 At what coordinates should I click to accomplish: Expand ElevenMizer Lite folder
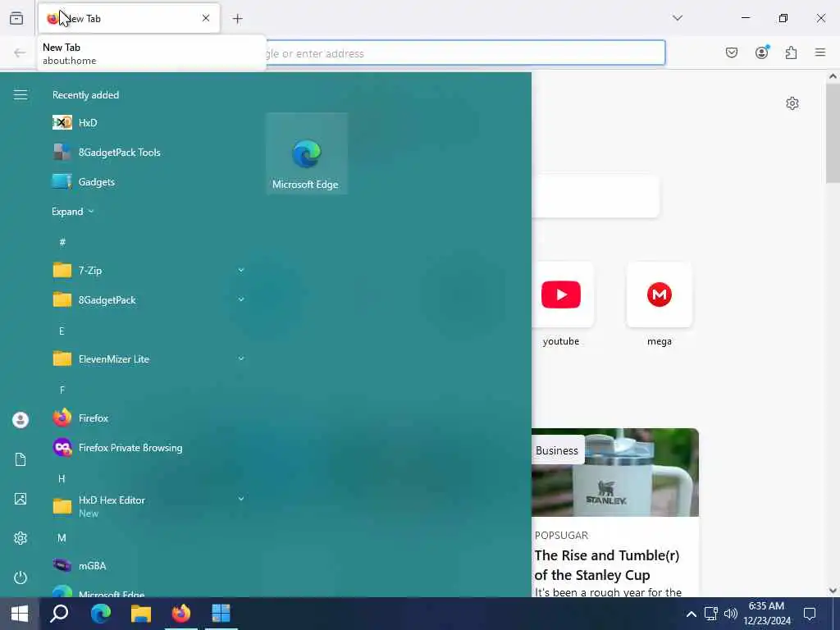[241, 359]
